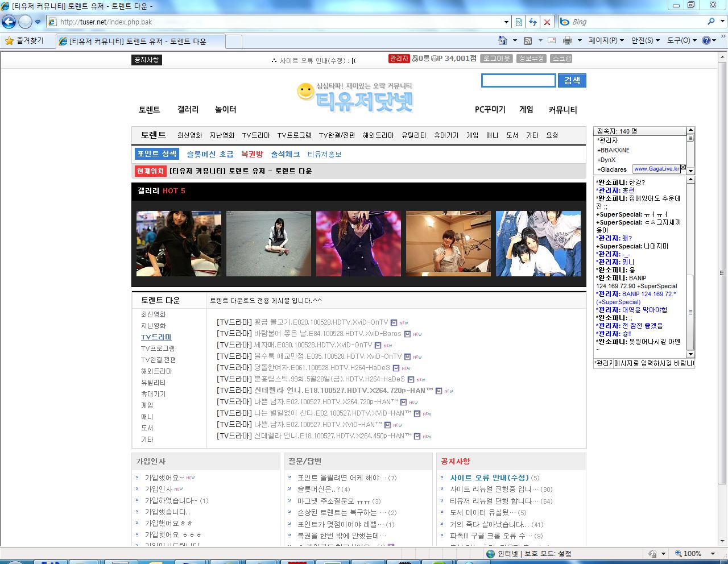Click the compatibility view icon in address bar

click(x=519, y=22)
